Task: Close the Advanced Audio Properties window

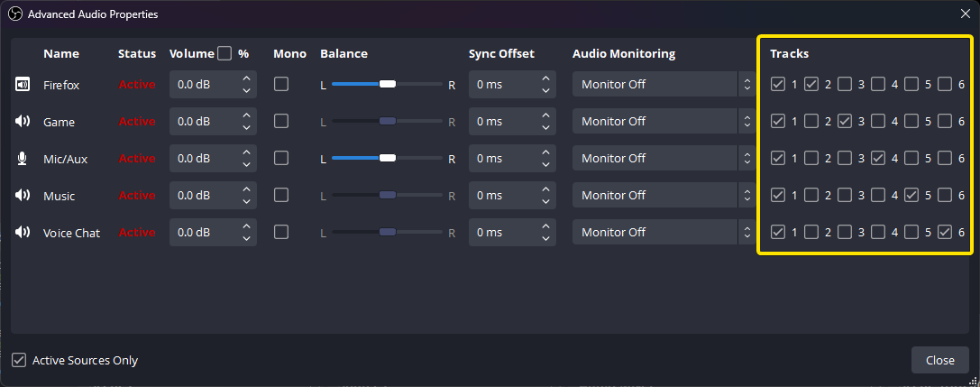Action: (939, 360)
